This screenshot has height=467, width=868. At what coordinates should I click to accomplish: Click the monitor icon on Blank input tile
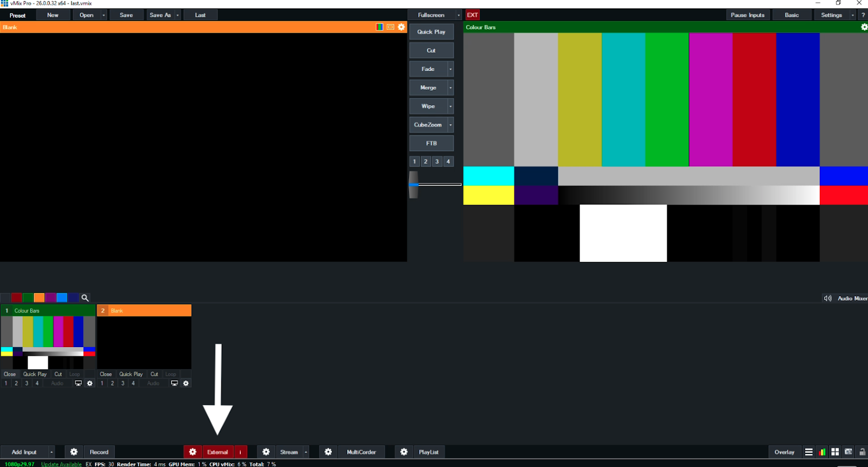point(174,383)
